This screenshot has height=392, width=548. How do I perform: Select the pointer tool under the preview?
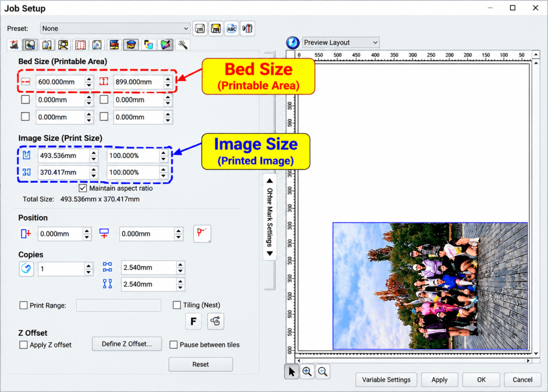coord(292,372)
